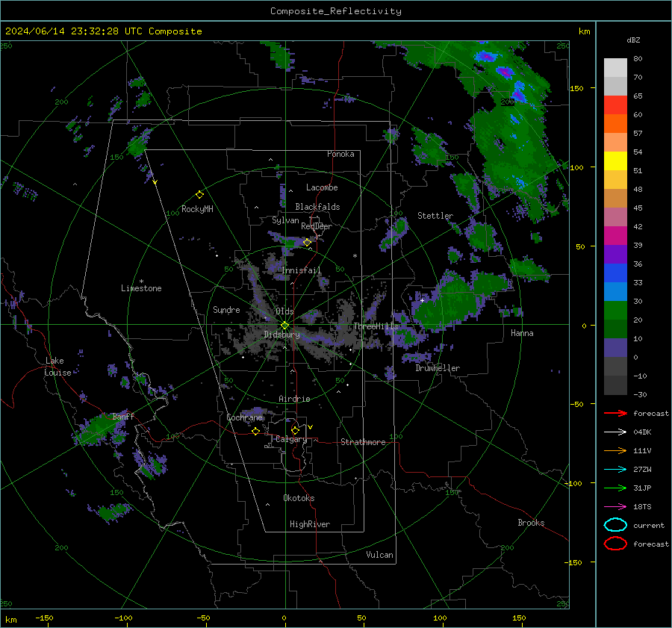Image resolution: width=672 pixels, height=628 pixels.
Task: Click the Sylvan label on map
Action: point(285,220)
